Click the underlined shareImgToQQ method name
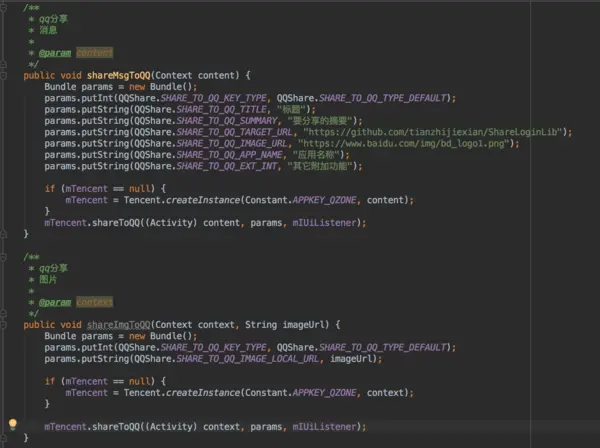 [119, 325]
